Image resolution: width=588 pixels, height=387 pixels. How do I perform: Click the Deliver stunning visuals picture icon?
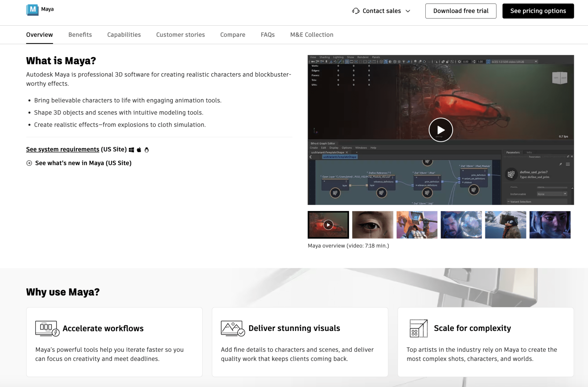pyautogui.click(x=232, y=328)
